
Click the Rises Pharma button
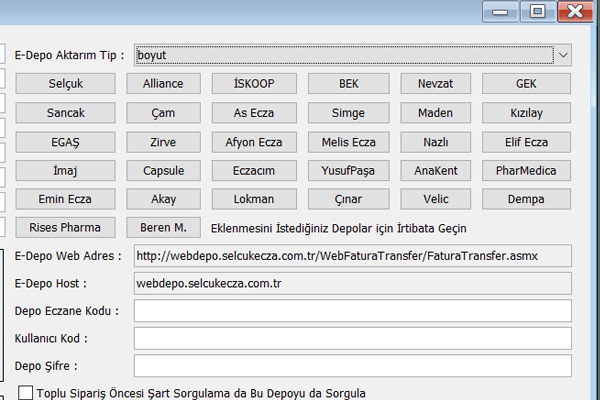tap(65, 227)
